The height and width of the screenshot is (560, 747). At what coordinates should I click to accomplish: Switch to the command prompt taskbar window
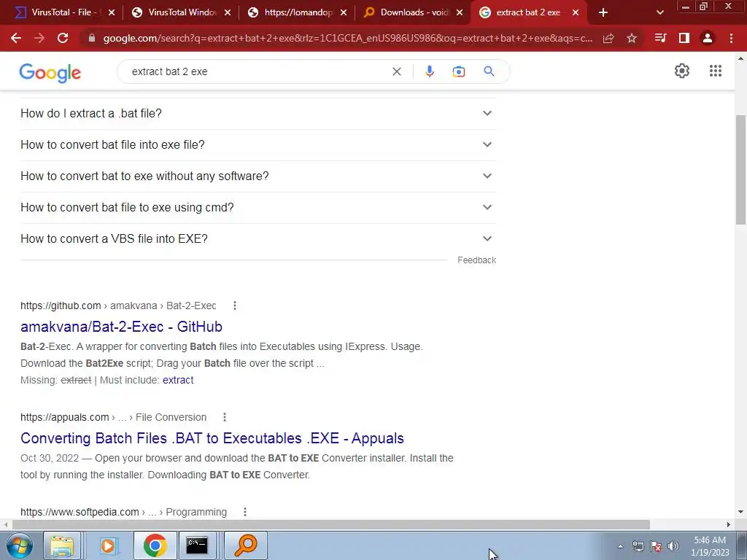pos(197,545)
